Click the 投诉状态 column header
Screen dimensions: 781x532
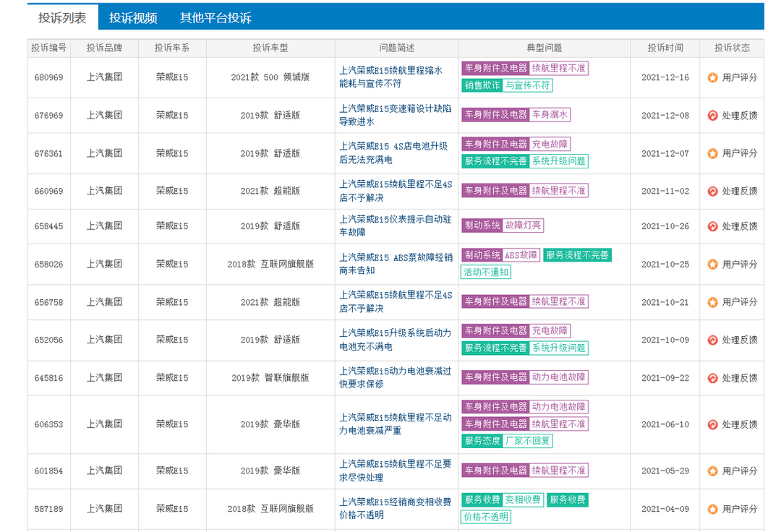click(732, 48)
